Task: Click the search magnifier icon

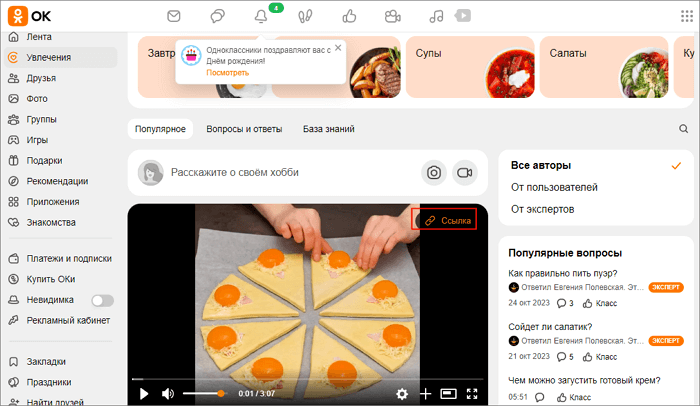Action: [x=683, y=129]
